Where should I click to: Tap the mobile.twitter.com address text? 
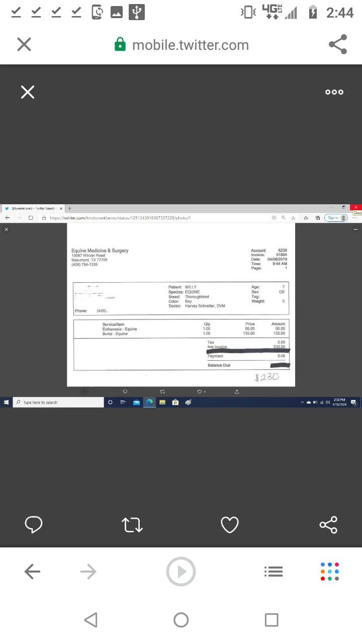[x=191, y=45]
